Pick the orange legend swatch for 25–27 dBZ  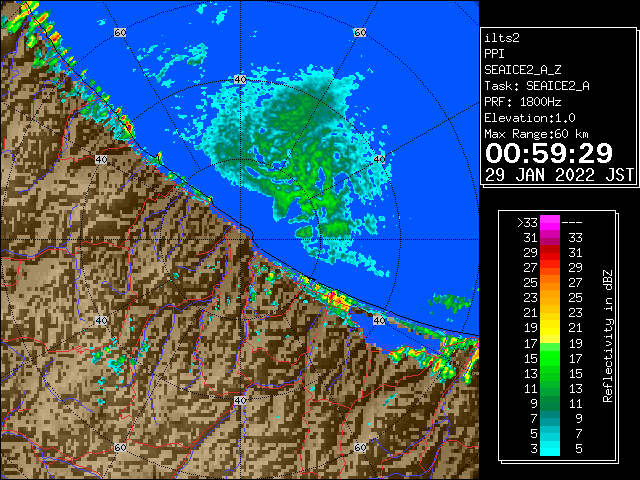click(550, 282)
